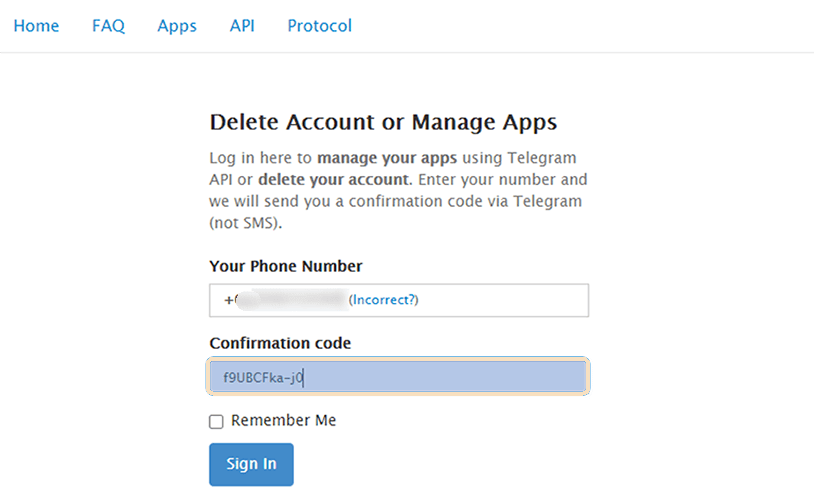Click the 'Your Phone Number' label
814x494 pixels.
(286, 266)
